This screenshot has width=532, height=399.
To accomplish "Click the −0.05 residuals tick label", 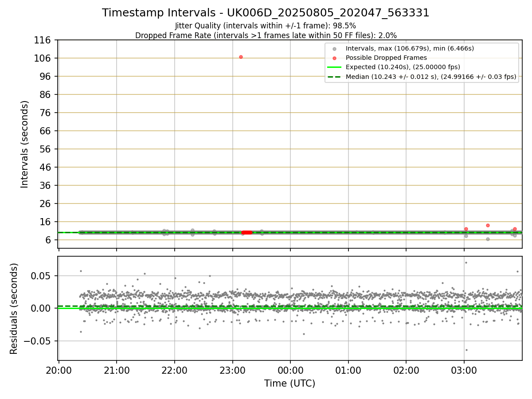I will pyautogui.click(x=38, y=341).
